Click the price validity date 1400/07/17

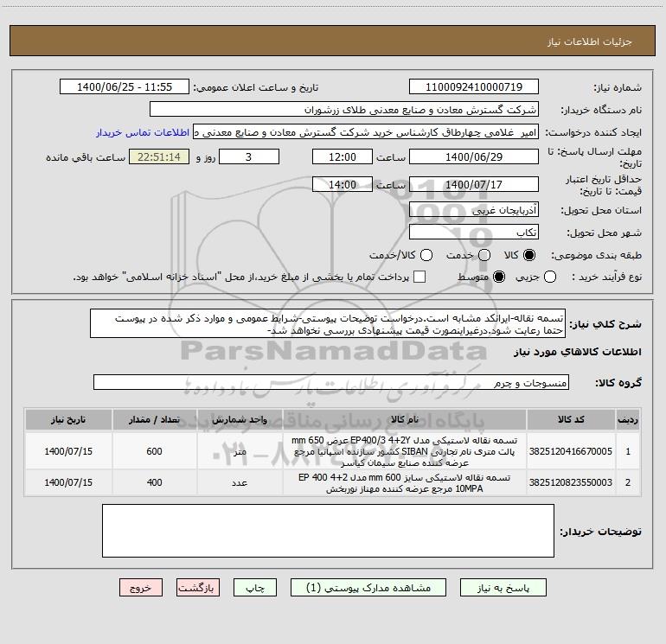click(x=474, y=184)
